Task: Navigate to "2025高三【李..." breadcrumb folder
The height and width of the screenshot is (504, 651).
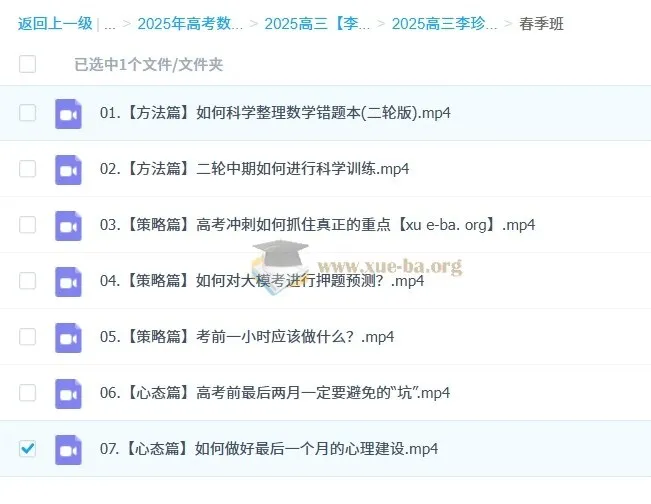Action: [317, 23]
